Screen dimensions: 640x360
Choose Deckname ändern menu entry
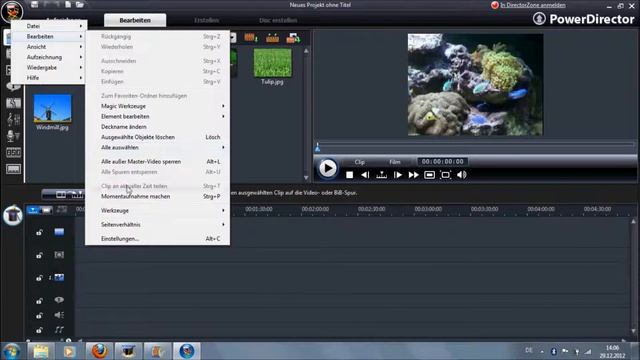pyautogui.click(x=158, y=127)
